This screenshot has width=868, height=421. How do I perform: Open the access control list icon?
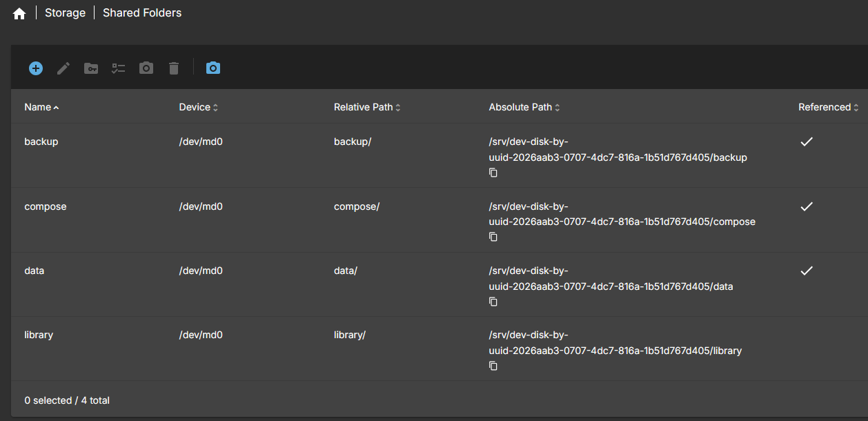(119, 68)
